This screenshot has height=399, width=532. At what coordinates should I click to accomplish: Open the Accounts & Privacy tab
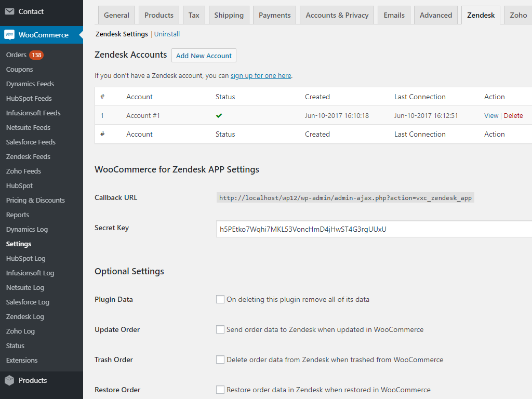(337, 15)
